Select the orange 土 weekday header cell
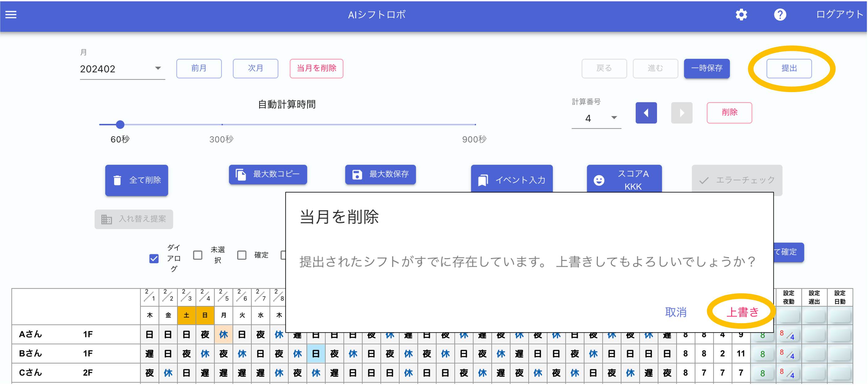868x385 pixels. tap(186, 315)
